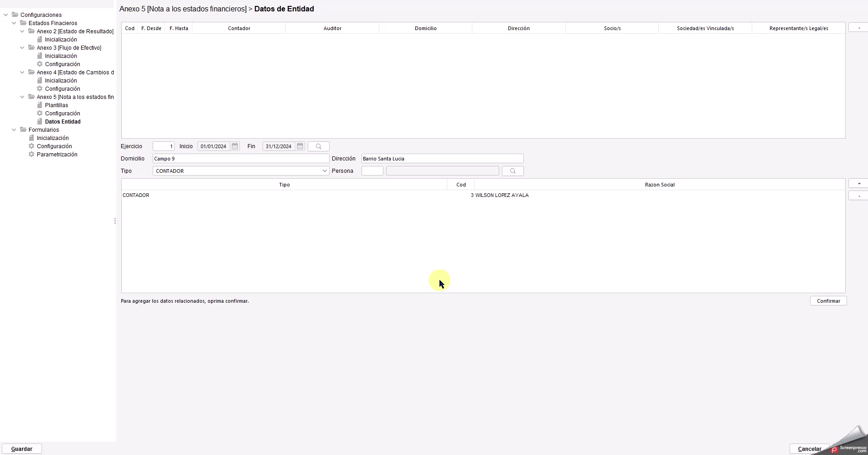Open the Fin date calendar picker
The width and height of the screenshot is (868, 455).
point(300,146)
